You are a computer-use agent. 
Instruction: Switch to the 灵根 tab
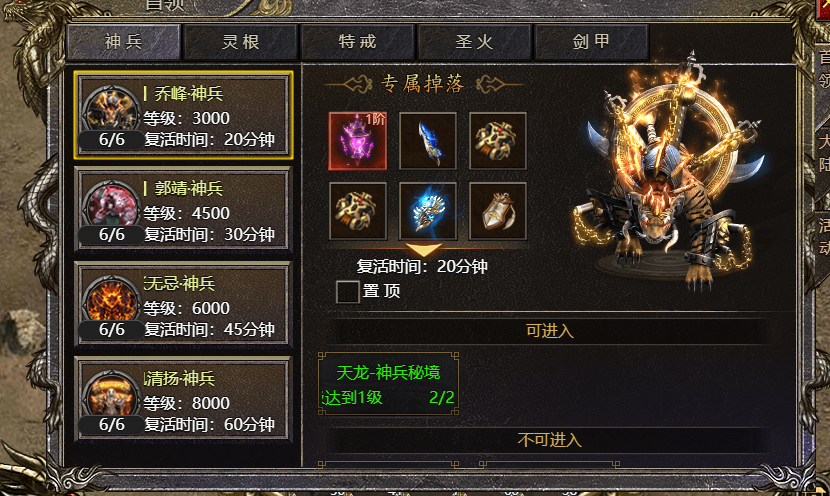240,42
